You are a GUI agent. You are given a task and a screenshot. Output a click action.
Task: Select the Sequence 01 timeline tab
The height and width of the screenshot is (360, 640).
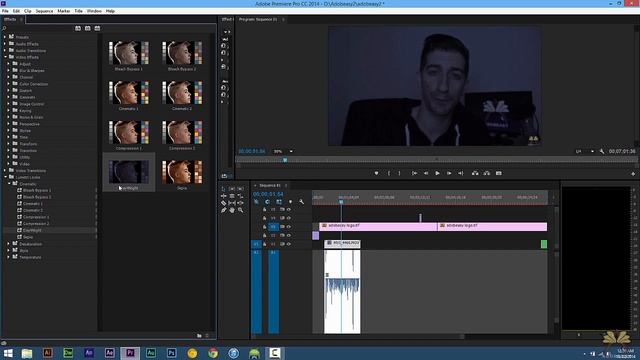click(270, 185)
